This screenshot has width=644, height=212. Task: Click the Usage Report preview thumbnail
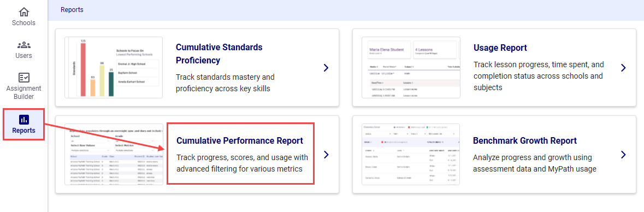(411, 68)
